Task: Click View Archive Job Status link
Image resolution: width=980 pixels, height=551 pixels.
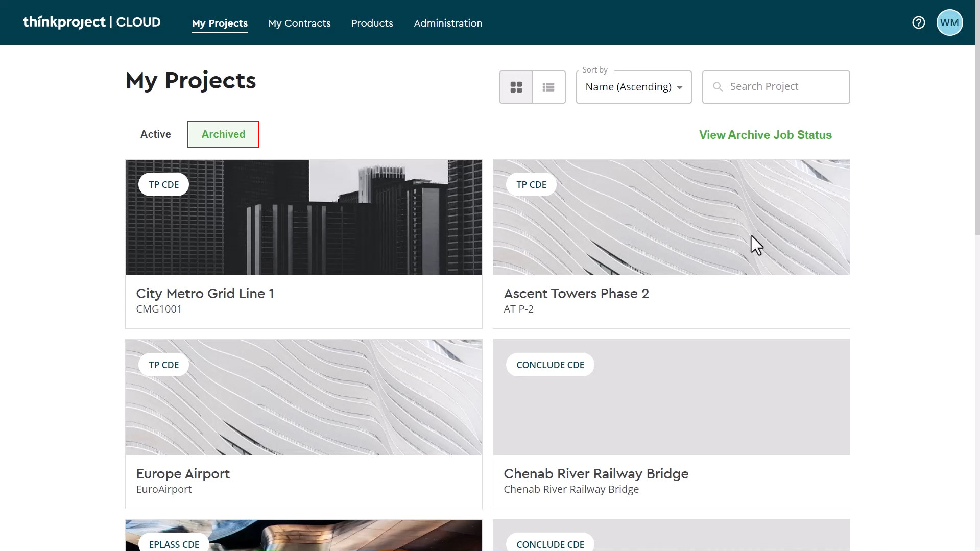Action: coord(765,135)
